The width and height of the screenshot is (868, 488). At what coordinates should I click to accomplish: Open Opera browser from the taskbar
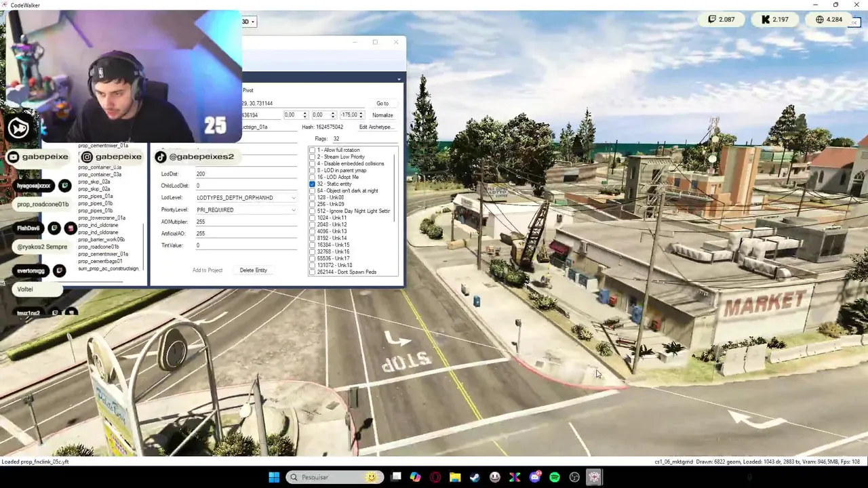[435, 477]
